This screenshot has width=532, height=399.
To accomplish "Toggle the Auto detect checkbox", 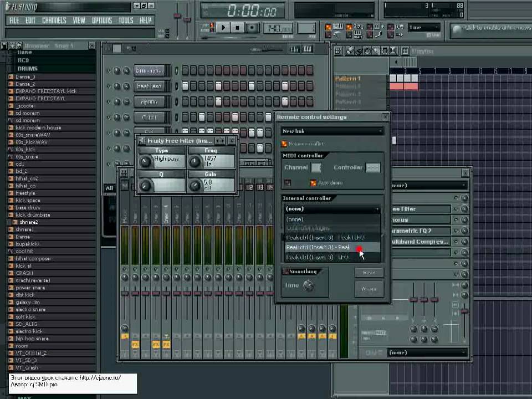I will (313, 183).
